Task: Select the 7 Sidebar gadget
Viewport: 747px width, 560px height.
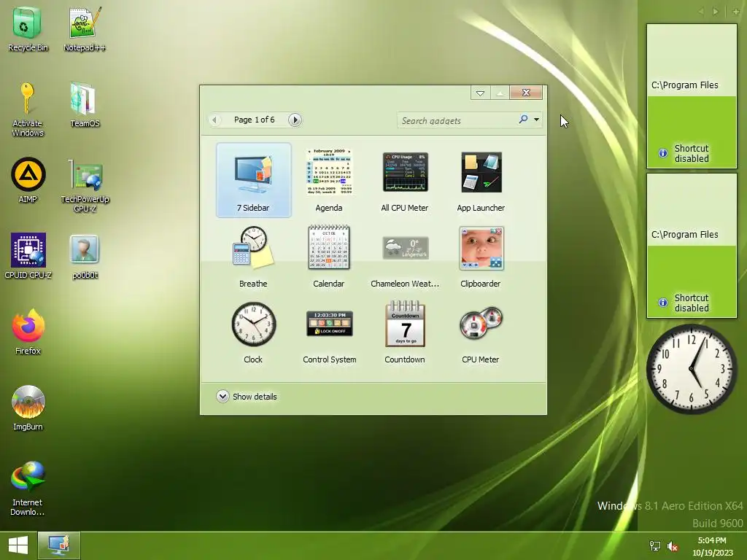Action: (253, 180)
